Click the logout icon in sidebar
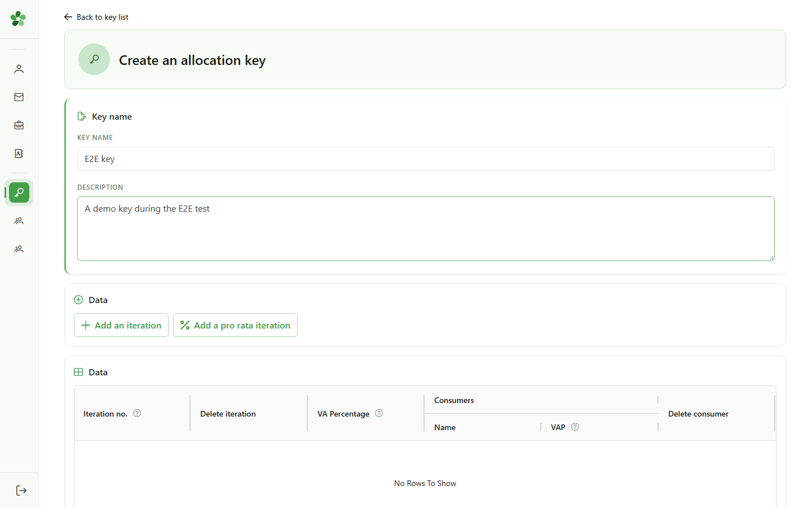 [x=21, y=491]
